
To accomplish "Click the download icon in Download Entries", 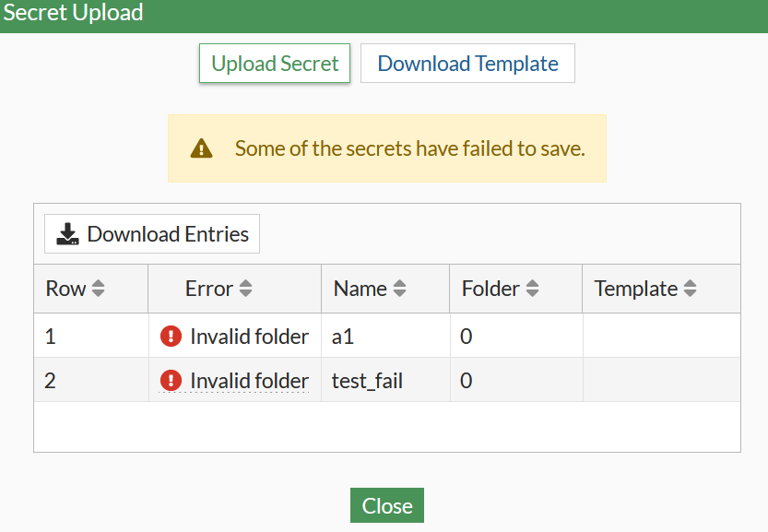I will click(x=67, y=233).
